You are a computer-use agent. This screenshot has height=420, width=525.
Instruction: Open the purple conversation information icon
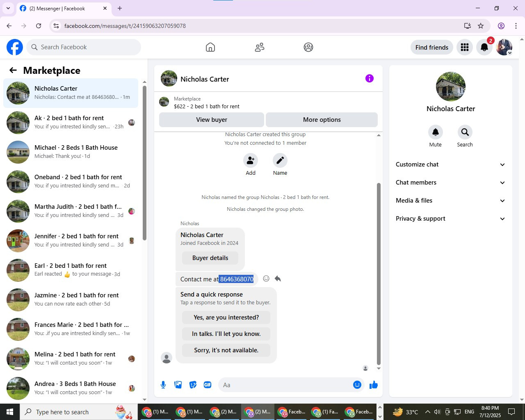tap(370, 78)
